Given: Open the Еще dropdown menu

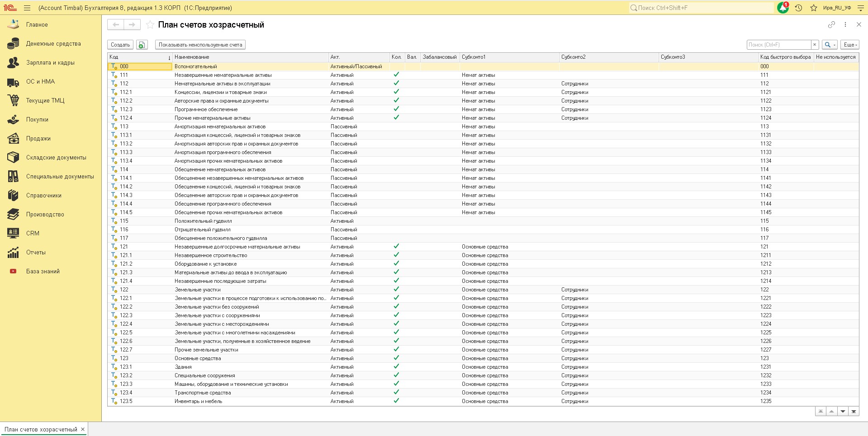Looking at the screenshot, I should (x=850, y=45).
